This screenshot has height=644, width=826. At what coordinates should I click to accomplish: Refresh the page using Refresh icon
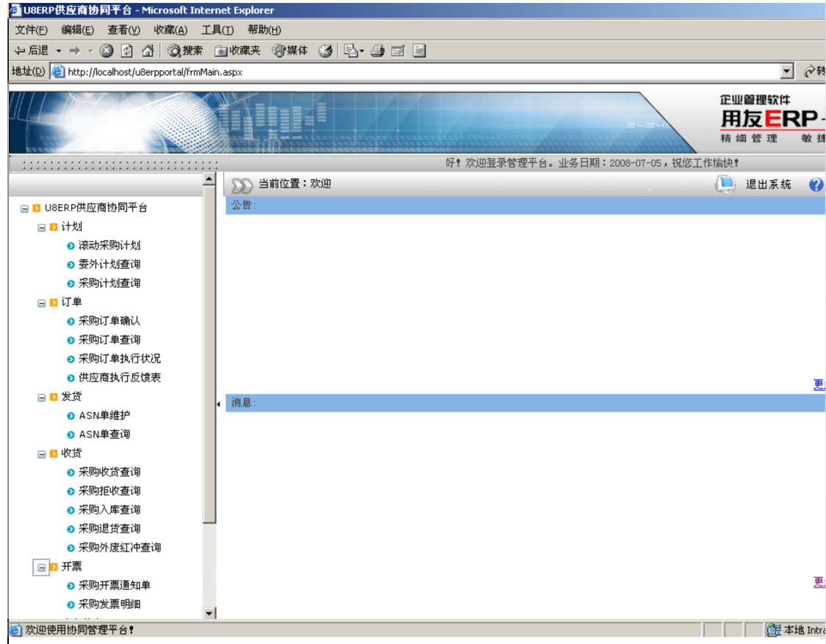click(127, 51)
